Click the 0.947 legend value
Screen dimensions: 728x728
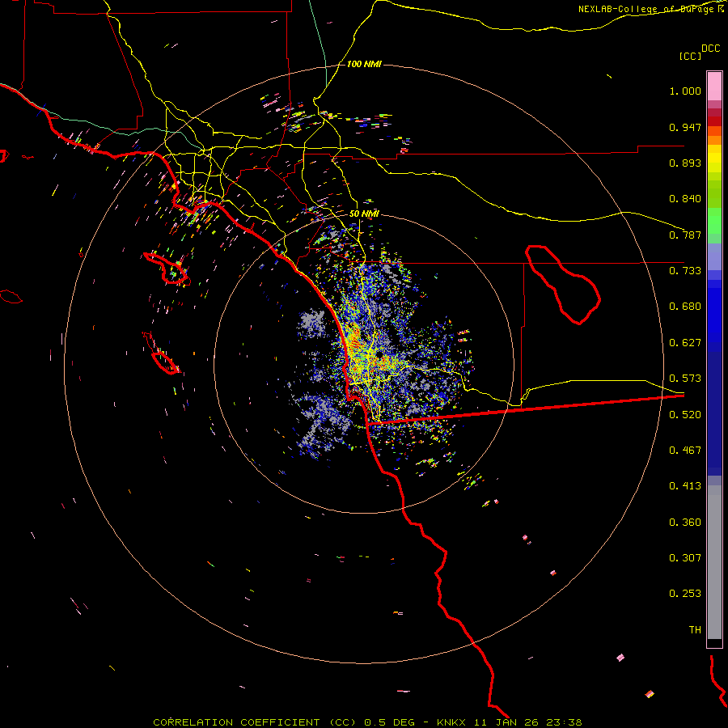coord(685,127)
